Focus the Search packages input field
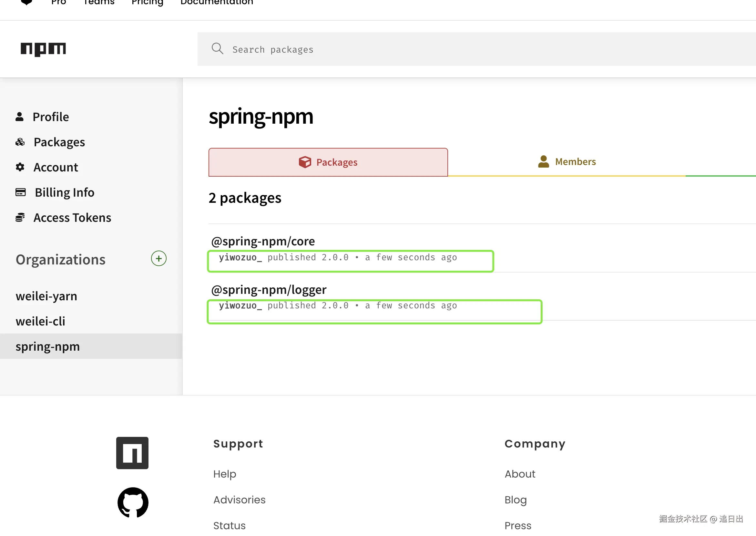756x536 pixels. click(476, 49)
